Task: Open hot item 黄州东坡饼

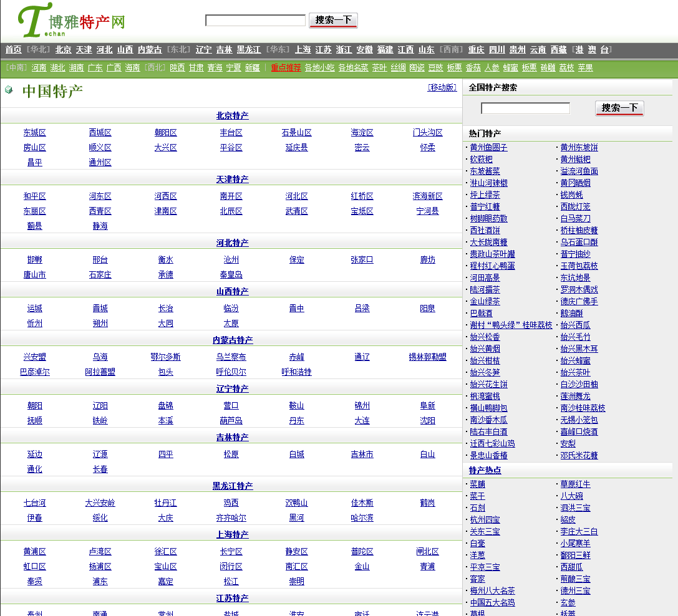Action: (579, 147)
